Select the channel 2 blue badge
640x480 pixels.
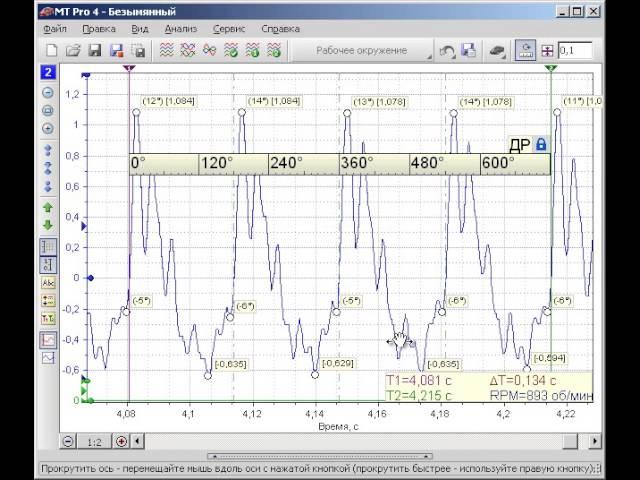click(x=48, y=73)
